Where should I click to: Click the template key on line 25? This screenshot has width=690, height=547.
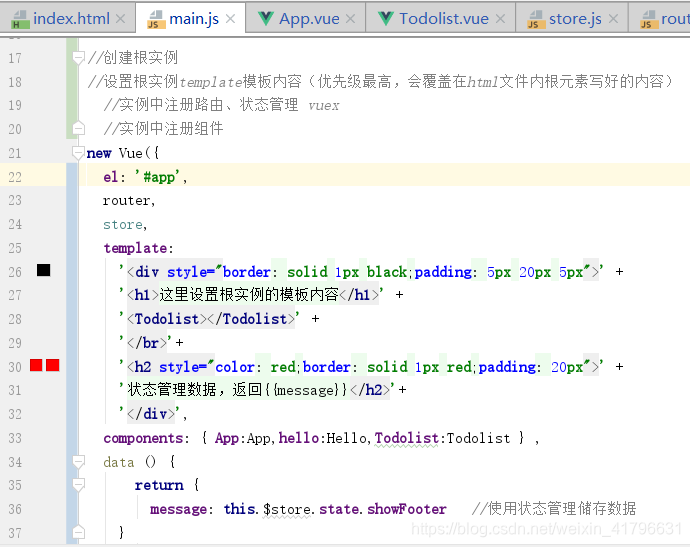[x=135, y=248]
